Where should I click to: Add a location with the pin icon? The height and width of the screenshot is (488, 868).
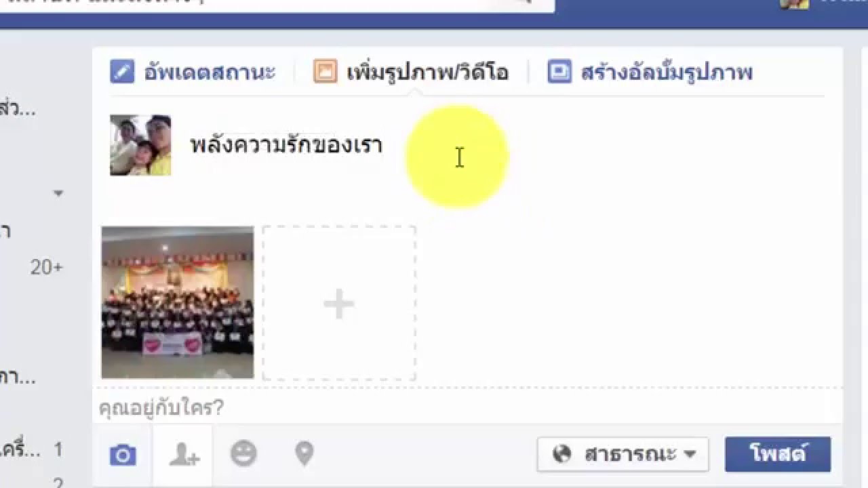pos(304,453)
